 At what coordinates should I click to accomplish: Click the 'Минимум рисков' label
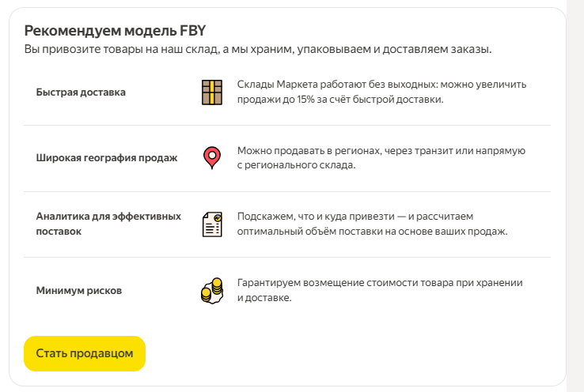tap(79, 291)
